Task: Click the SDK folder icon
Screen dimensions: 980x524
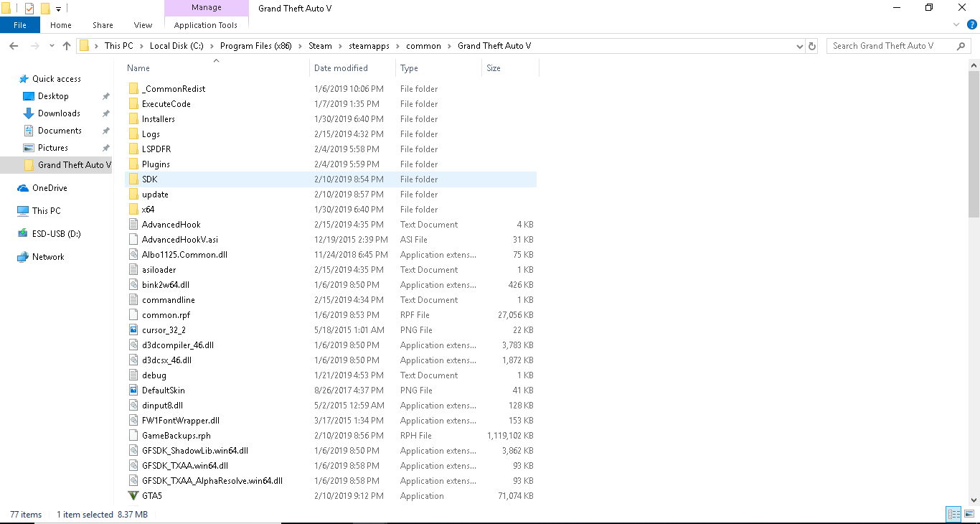Action: tap(133, 179)
